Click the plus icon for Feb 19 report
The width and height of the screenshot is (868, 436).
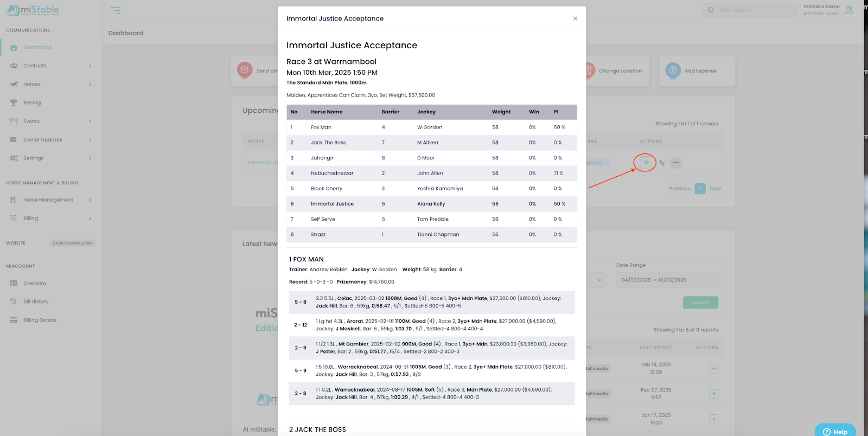click(713, 368)
